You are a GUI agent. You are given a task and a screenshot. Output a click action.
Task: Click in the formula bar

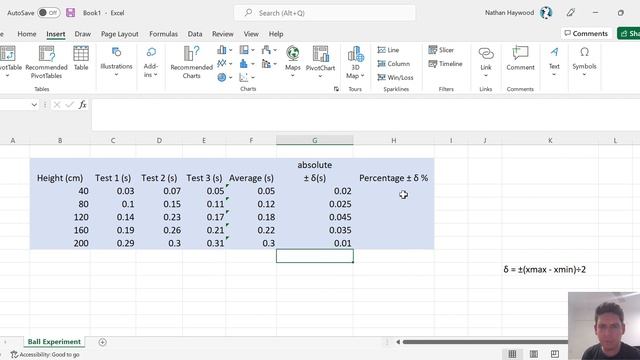pyautogui.click(x=365, y=114)
